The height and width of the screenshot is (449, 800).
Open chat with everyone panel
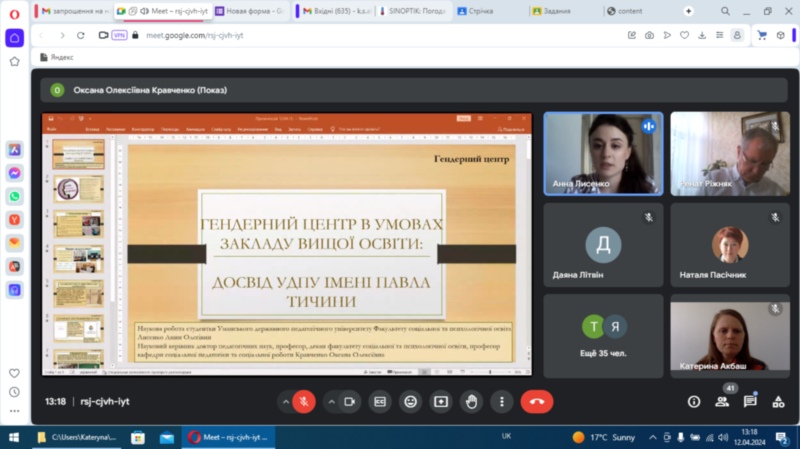(750, 401)
